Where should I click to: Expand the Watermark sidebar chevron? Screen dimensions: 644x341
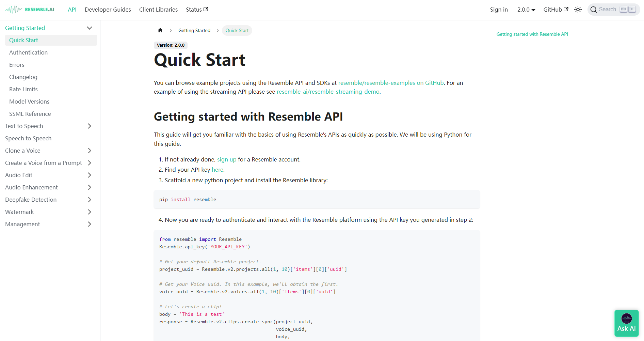click(90, 212)
